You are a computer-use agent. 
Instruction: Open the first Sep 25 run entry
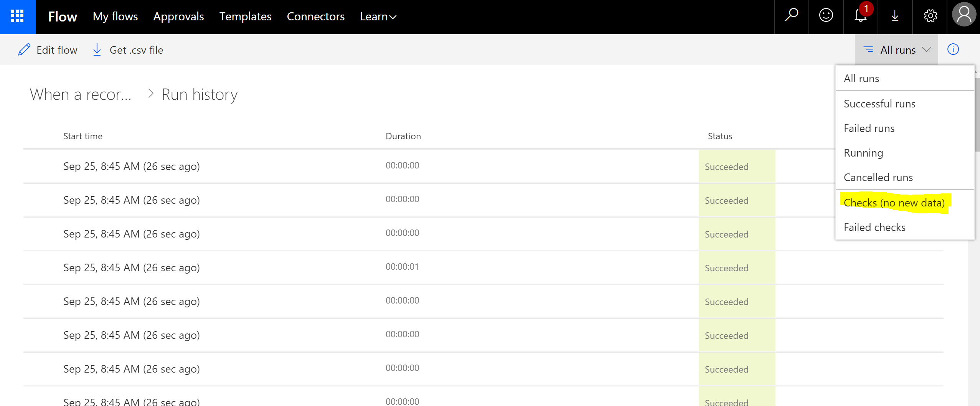tap(131, 166)
